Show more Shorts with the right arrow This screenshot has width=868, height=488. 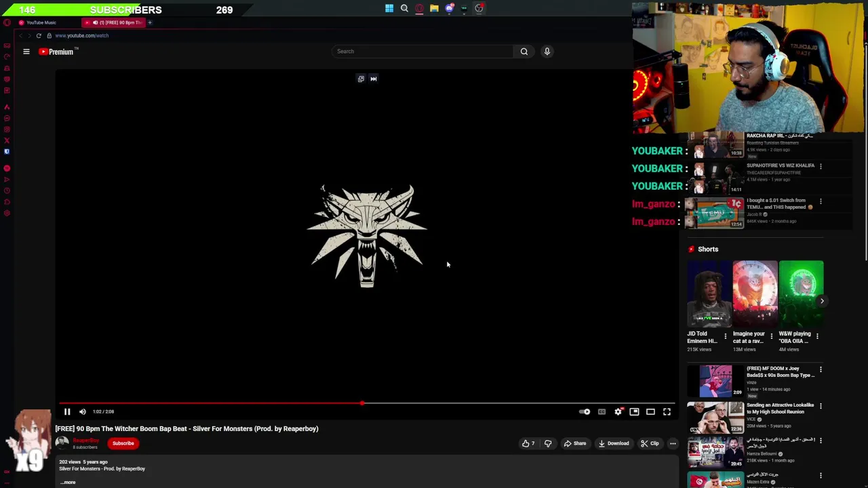point(822,301)
